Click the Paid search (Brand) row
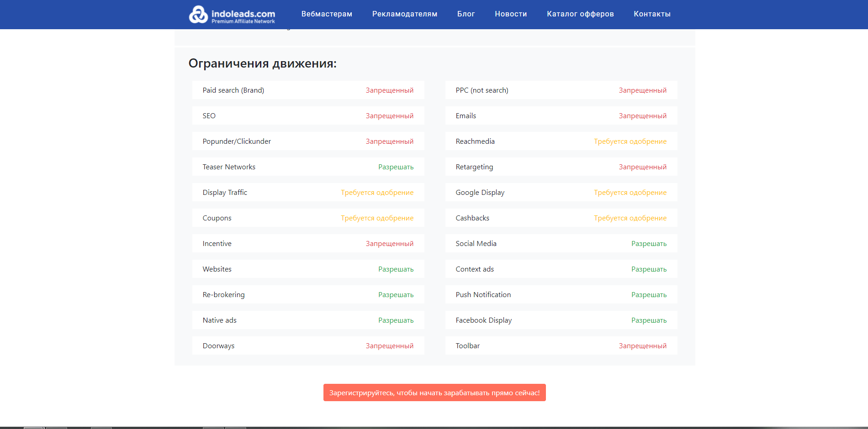This screenshot has height=429, width=868. tap(308, 90)
